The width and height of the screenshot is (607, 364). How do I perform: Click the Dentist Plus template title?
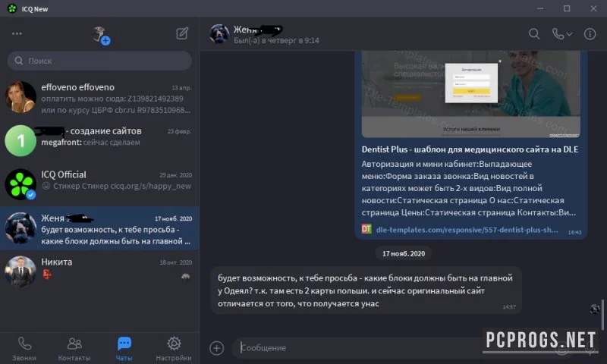[470, 149]
